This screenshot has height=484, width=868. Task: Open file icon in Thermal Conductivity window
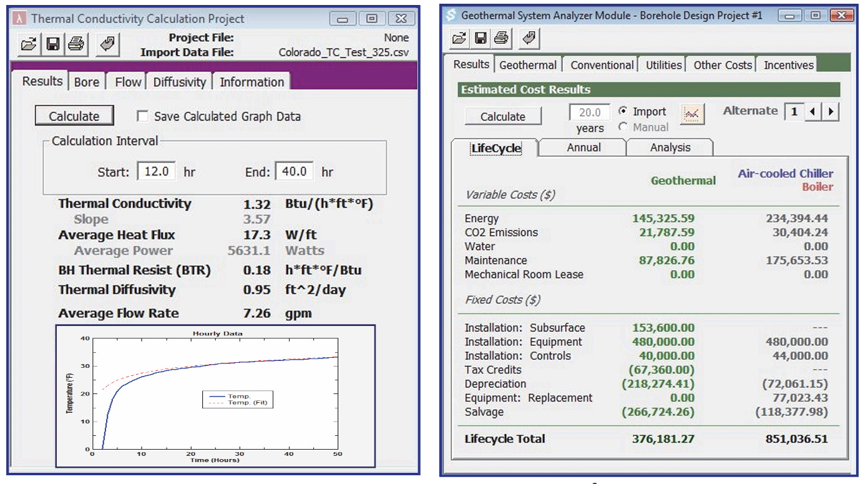point(29,44)
